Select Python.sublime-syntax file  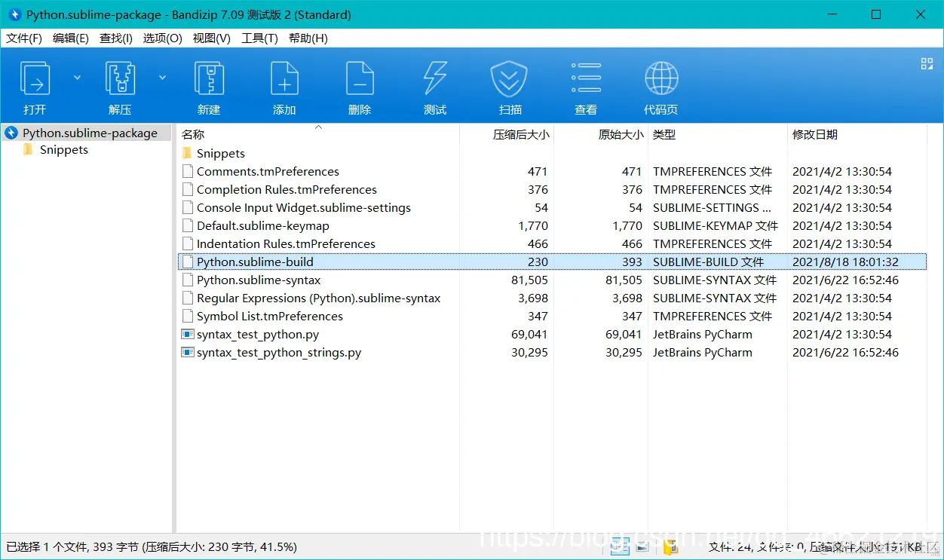[x=259, y=280]
